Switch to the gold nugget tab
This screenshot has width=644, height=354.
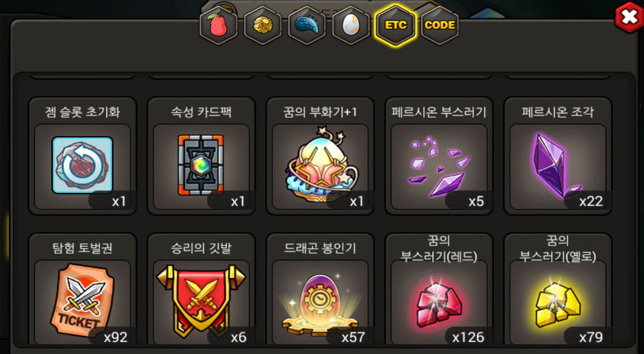(263, 25)
